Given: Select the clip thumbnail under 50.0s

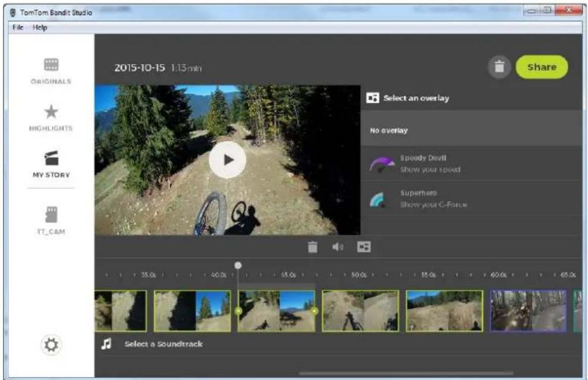Looking at the screenshot, I should point(361,311).
